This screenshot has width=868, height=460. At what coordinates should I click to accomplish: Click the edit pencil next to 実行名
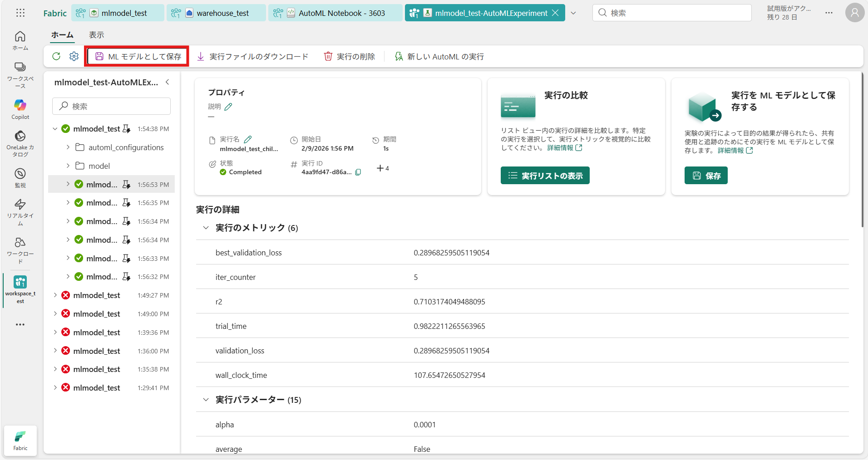(x=248, y=139)
